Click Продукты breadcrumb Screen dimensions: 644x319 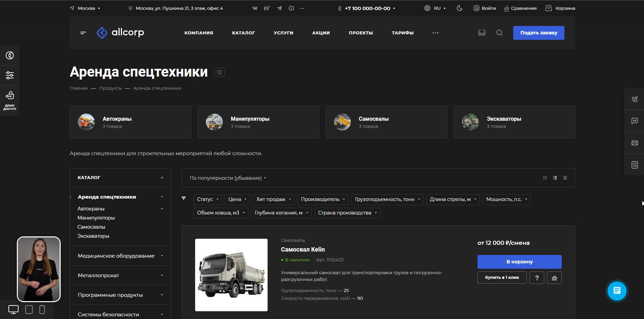tap(110, 88)
